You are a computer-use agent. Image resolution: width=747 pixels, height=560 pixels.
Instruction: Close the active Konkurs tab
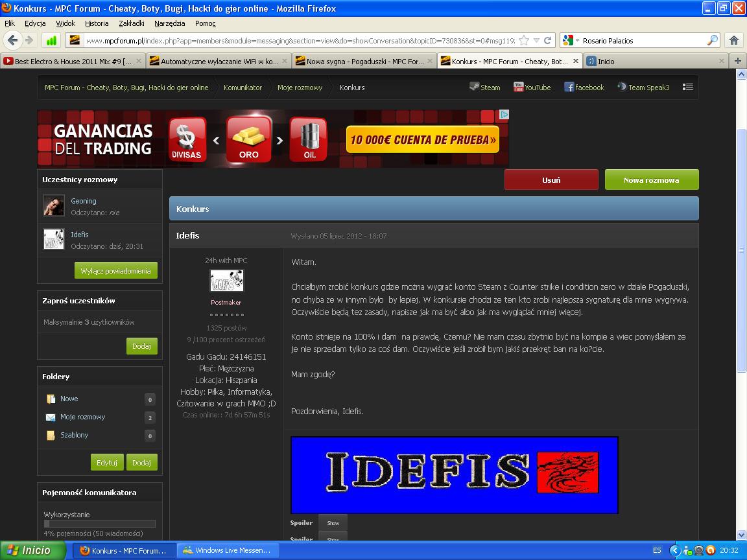click(576, 61)
